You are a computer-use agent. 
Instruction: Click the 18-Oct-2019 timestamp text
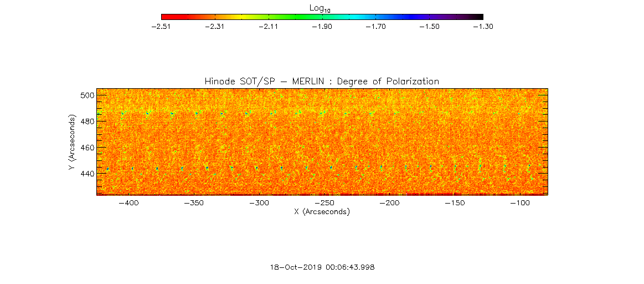point(322,267)
